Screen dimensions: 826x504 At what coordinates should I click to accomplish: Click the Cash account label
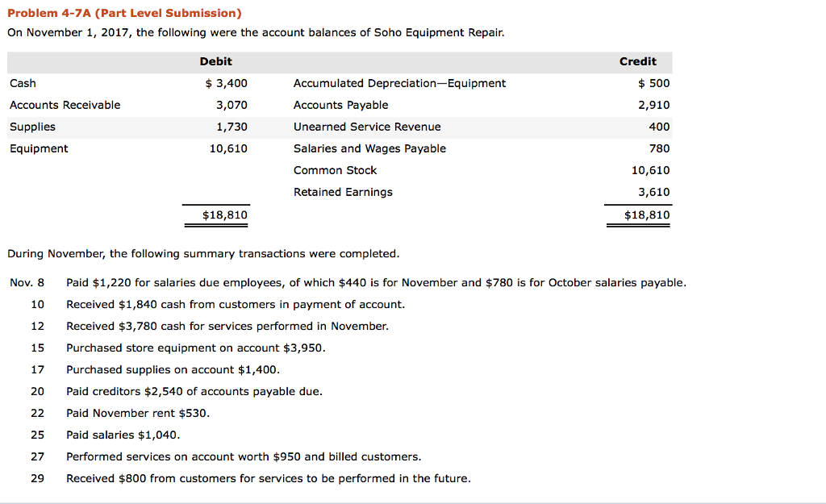[x=23, y=83]
